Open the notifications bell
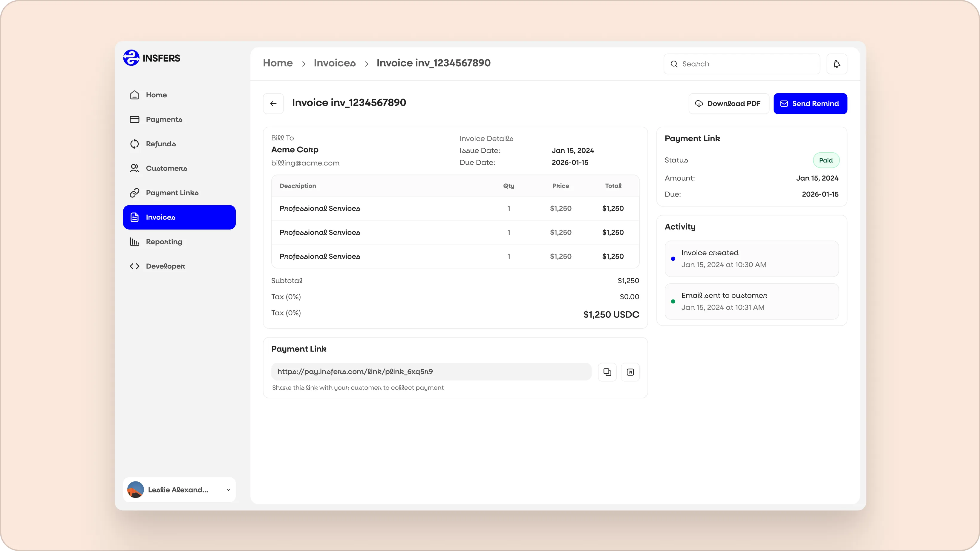The height and width of the screenshot is (551, 980). 837,64
